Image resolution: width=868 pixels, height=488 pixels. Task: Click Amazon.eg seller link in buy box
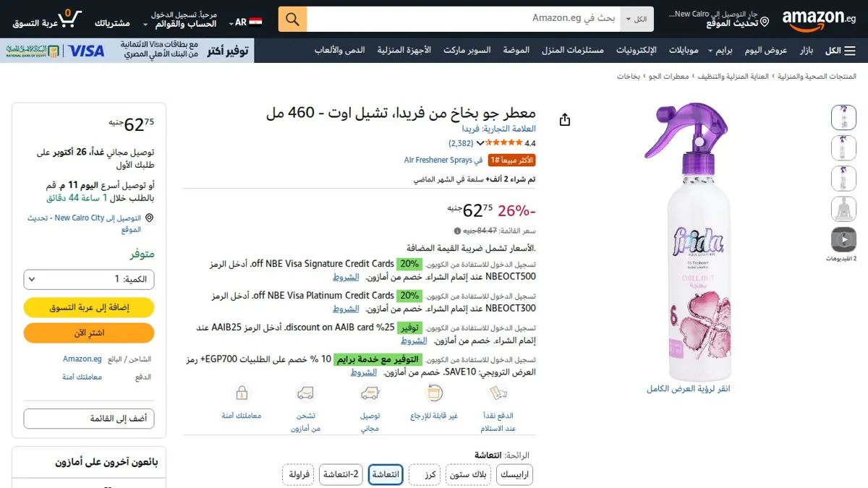[82, 359]
